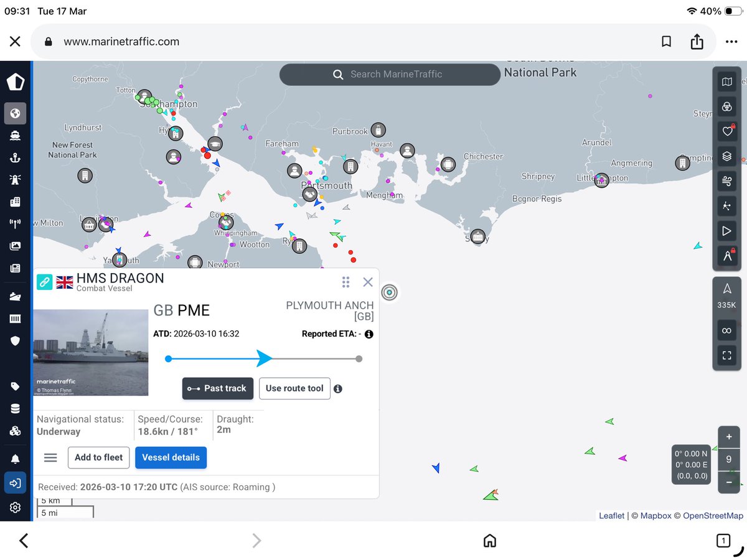This screenshot has width=747, height=560.
Task: Click the HMS DRAGON vessel name
Action: [x=120, y=278]
